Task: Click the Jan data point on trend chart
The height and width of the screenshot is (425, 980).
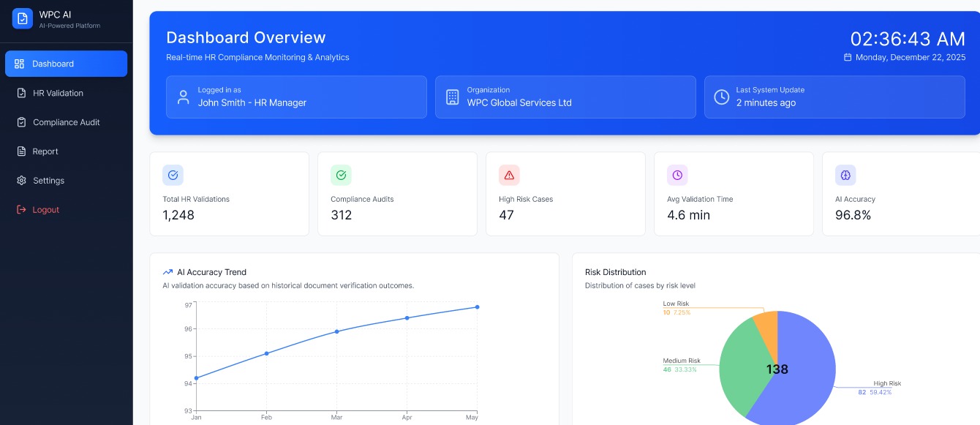Action: pyautogui.click(x=196, y=378)
